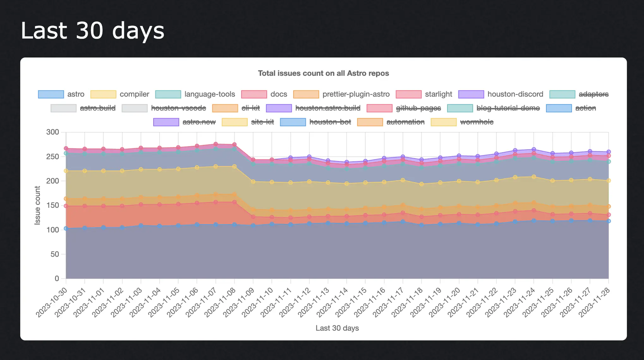Enable the houston-bot legend entry

click(293, 122)
